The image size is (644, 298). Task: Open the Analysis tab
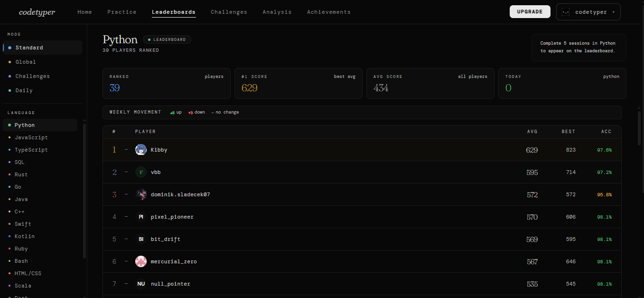277,12
